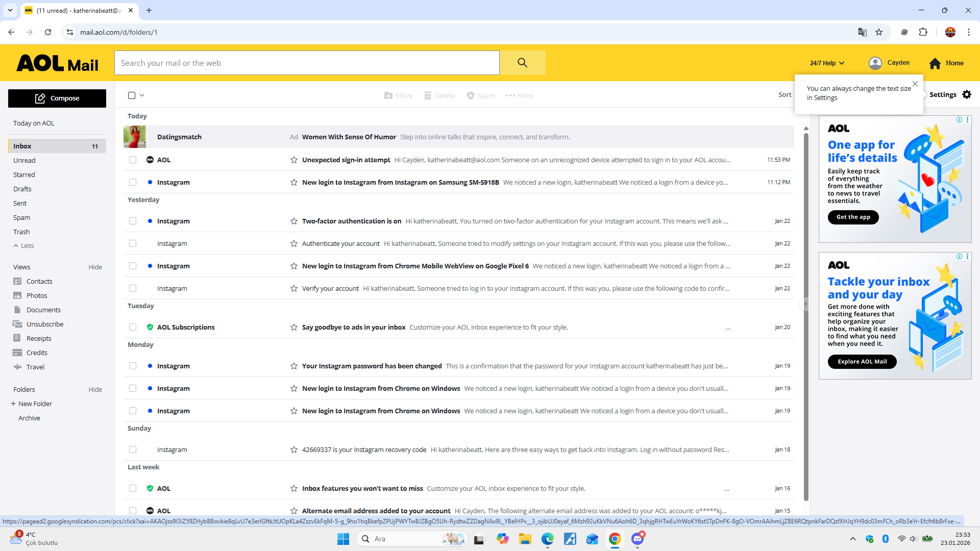The image size is (980, 551).
Task: Open Travel view icon in sidebar
Action: point(17,367)
